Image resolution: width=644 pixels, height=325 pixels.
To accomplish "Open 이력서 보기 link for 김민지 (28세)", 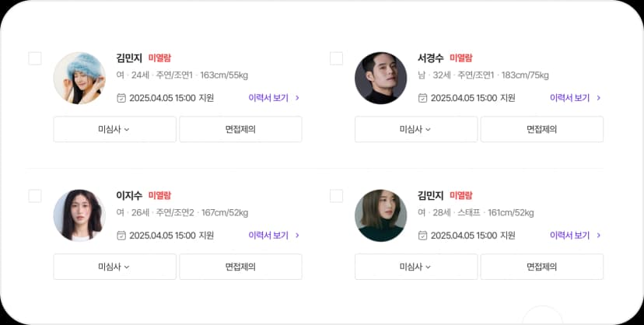I will [x=569, y=235].
